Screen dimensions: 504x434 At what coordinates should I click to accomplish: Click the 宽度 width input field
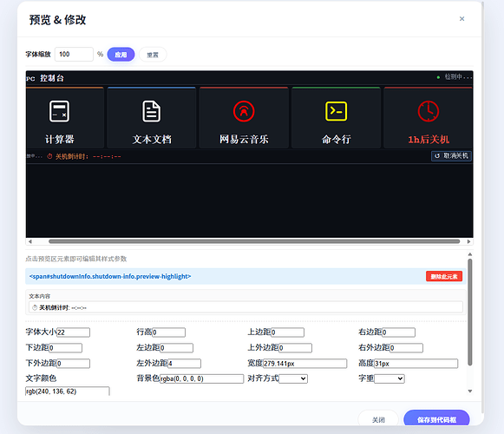point(305,364)
